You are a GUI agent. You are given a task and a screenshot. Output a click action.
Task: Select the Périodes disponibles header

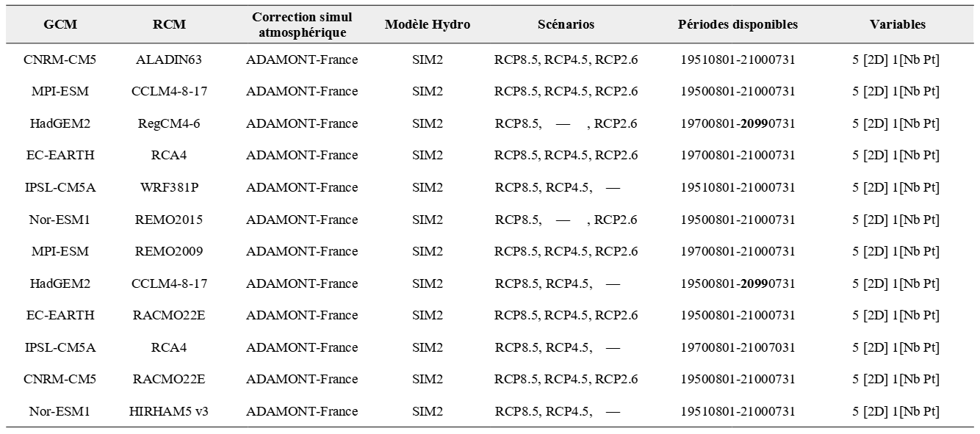click(x=738, y=24)
